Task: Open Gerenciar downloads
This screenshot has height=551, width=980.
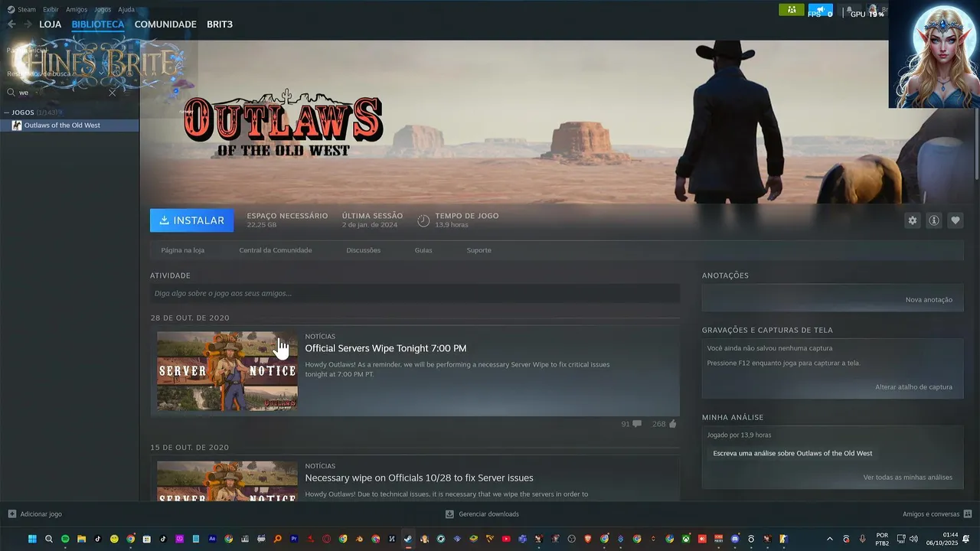Action: point(482,514)
